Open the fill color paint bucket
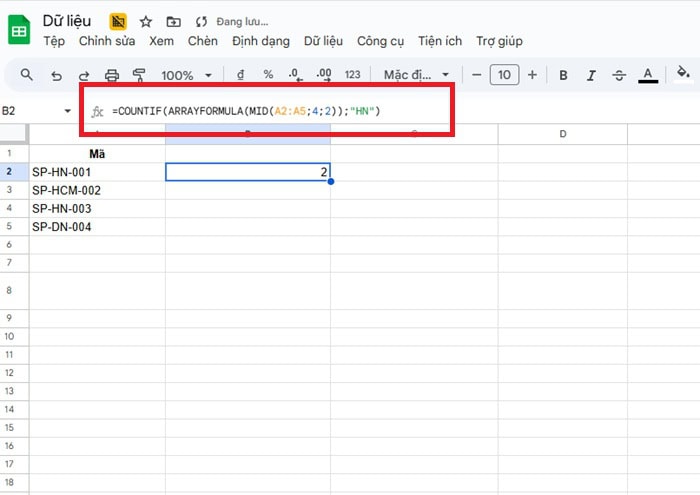This screenshot has width=700, height=495. click(x=684, y=74)
